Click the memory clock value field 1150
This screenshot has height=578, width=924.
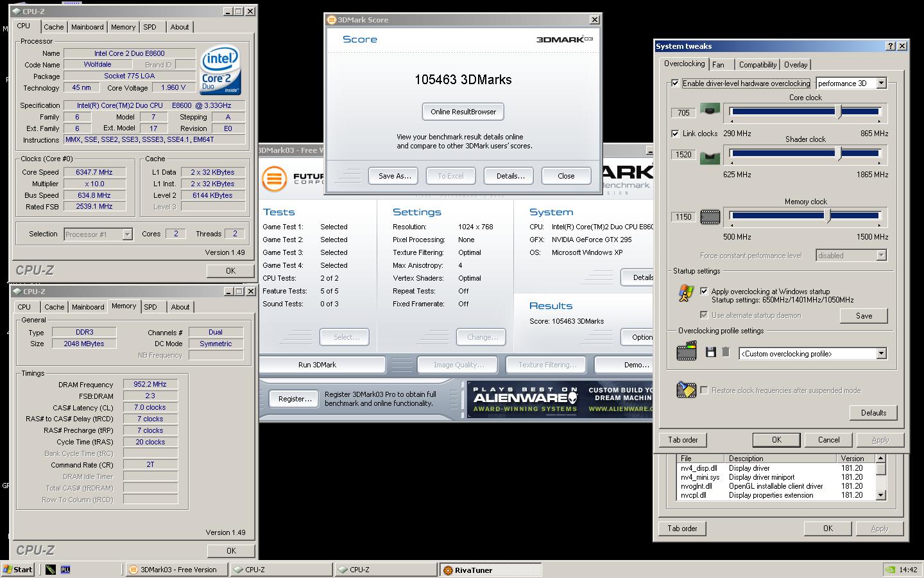click(x=683, y=217)
